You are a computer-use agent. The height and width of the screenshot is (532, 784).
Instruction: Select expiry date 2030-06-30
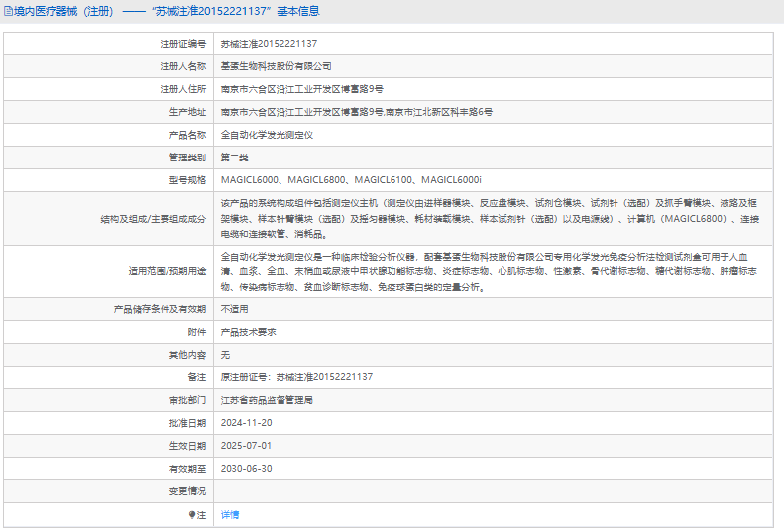247,469
